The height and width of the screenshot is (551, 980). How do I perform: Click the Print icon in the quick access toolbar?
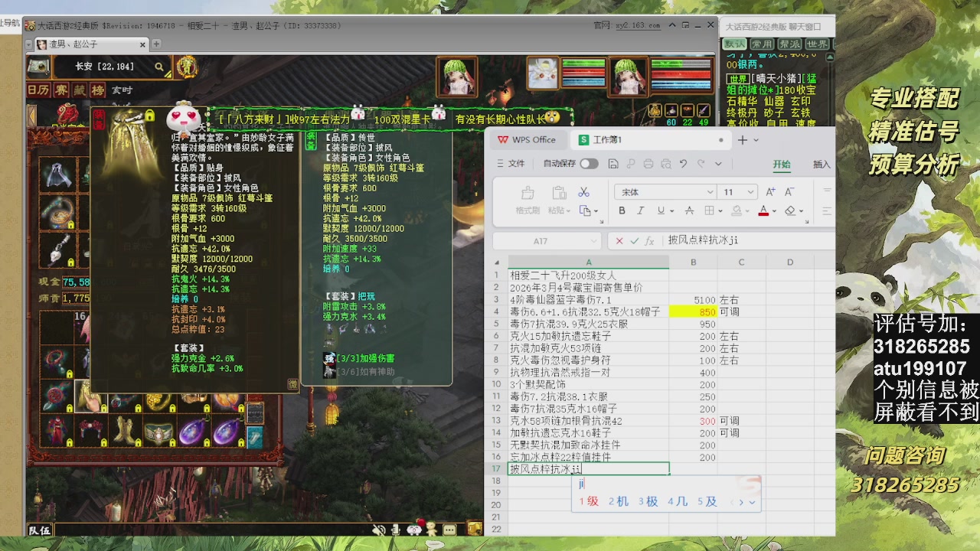(649, 164)
